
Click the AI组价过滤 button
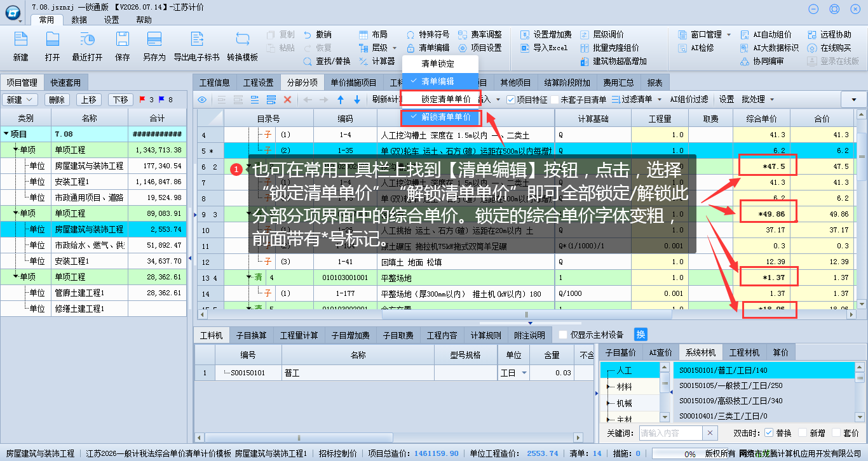[689, 100]
